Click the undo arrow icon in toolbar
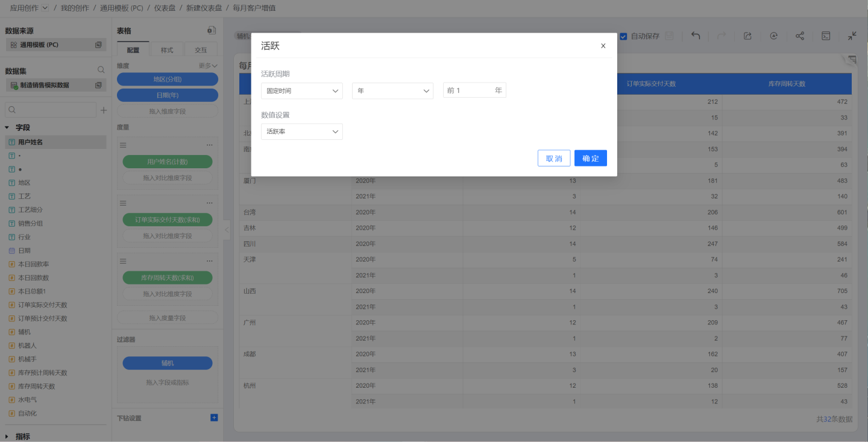The image size is (868, 442). pyautogui.click(x=696, y=36)
